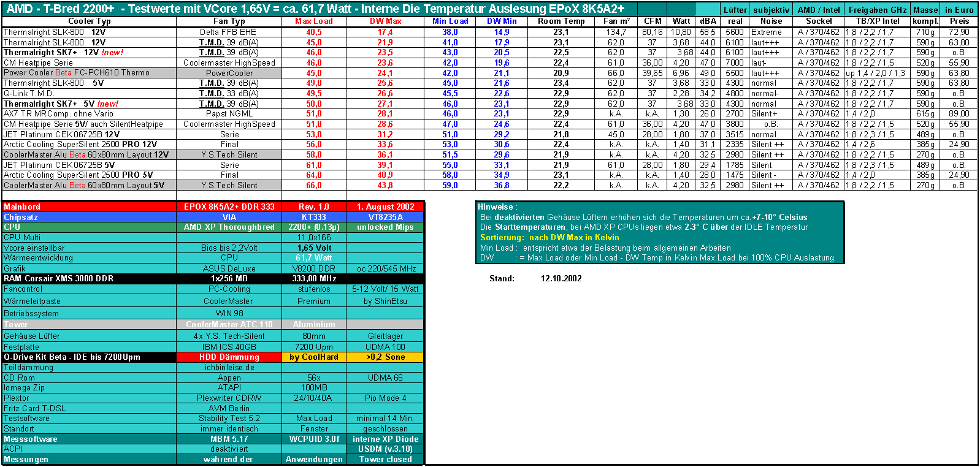Select the "710g" mass cell
Viewport: 980px width, 467px height.
point(925,32)
